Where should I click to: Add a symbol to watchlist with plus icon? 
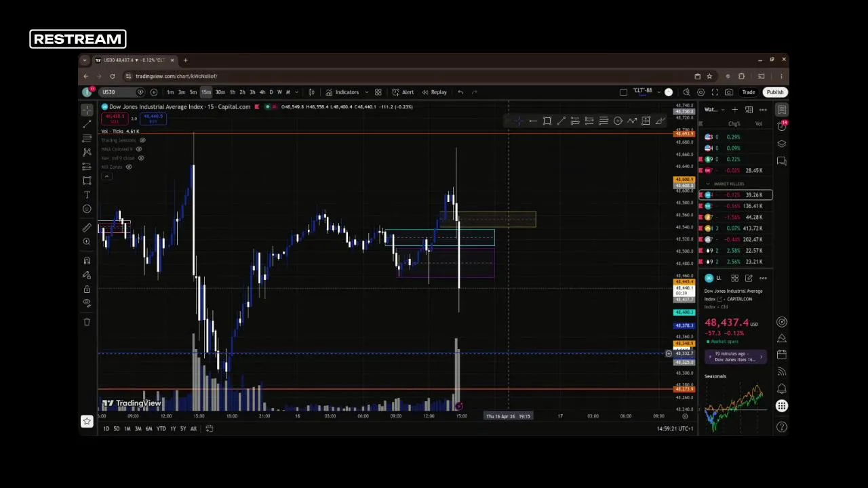(x=734, y=110)
